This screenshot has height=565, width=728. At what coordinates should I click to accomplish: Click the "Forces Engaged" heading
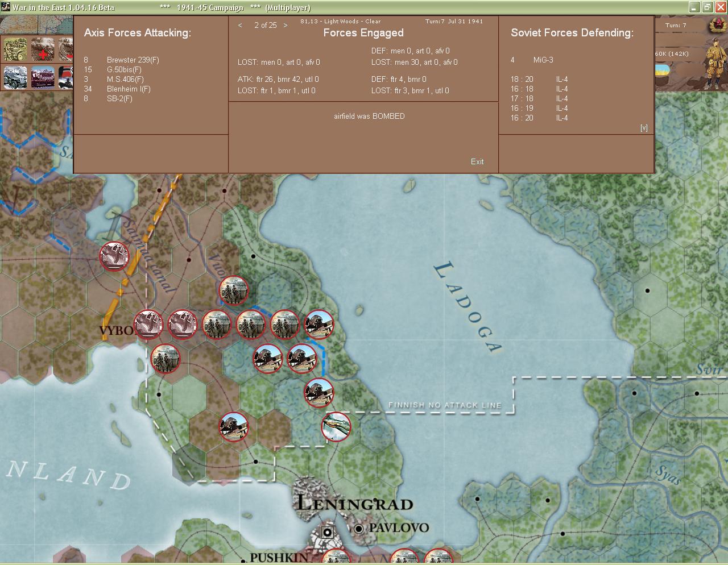(363, 33)
